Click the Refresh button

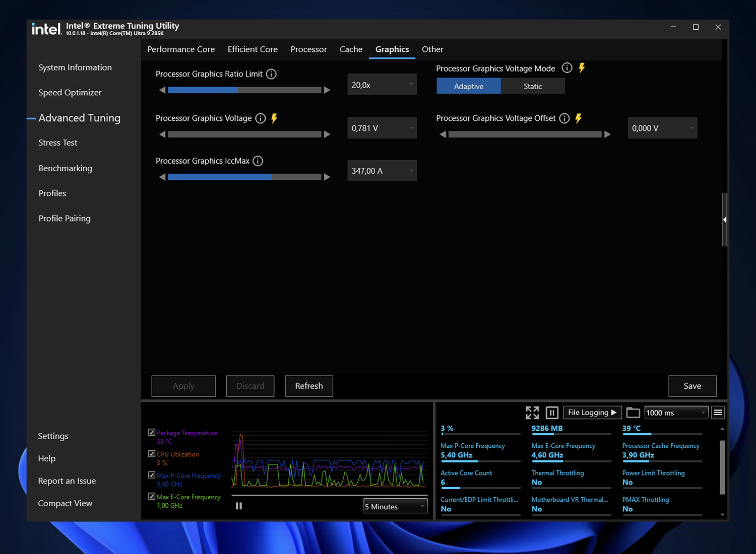[309, 386]
